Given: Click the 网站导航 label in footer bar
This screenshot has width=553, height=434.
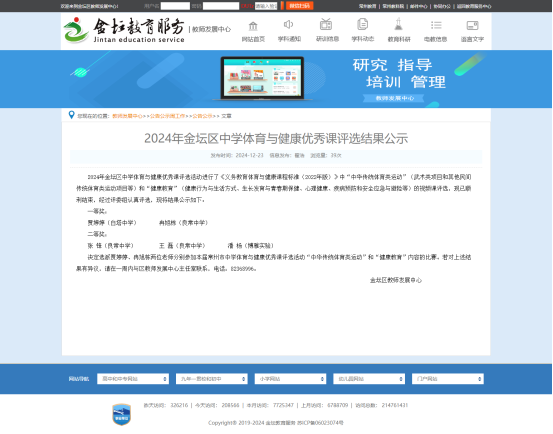Looking at the screenshot, I should click(x=79, y=379).
